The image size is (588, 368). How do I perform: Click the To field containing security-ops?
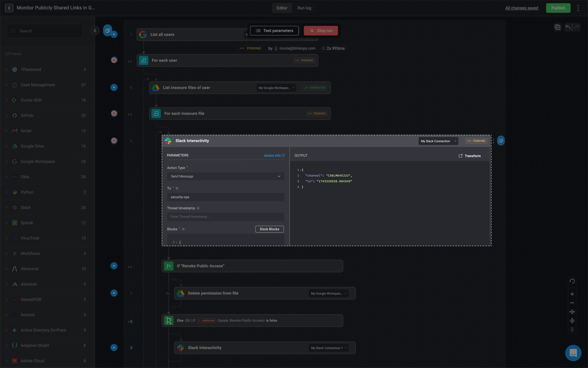tap(226, 197)
